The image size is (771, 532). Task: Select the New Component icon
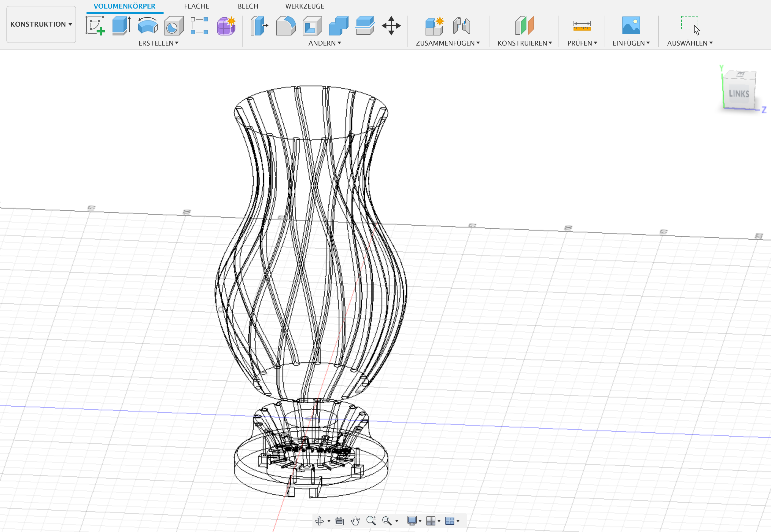(435, 25)
